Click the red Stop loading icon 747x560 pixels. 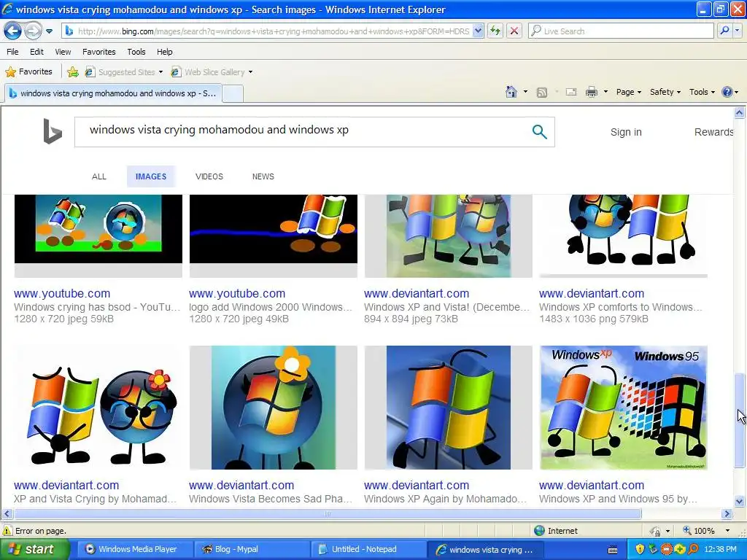514,31
